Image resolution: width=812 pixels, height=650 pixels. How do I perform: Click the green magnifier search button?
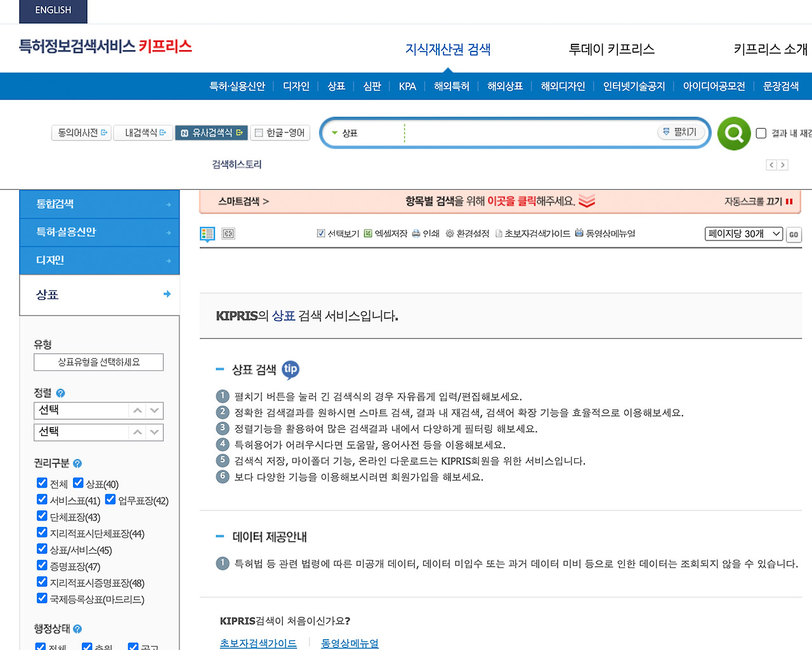734,133
